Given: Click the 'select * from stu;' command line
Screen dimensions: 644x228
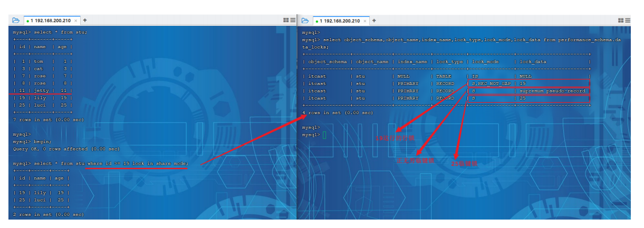Looking at the screenshot, I should (x=50, y=32).
